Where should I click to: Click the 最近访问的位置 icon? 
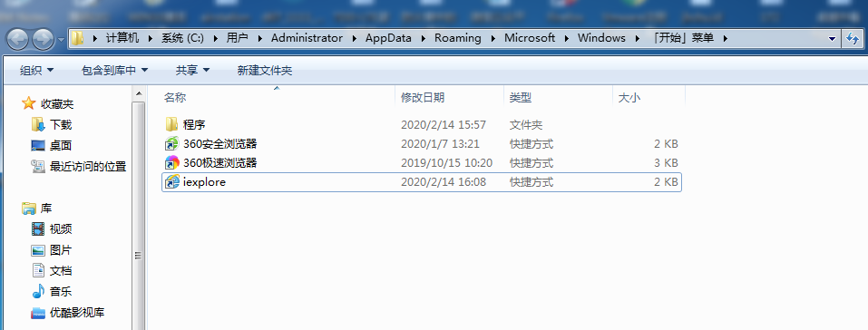(x=38, y=166)
